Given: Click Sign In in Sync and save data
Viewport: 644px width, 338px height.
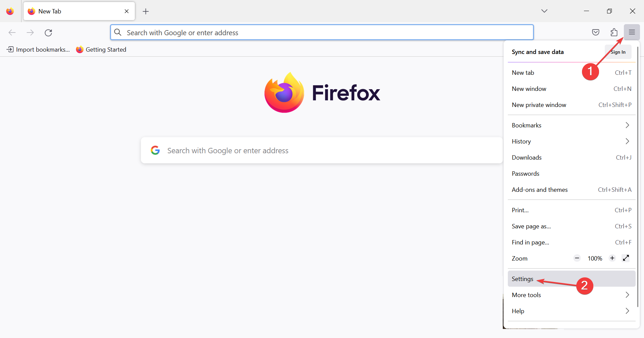Looking at the screenshot, I should (x=618, y=52).
